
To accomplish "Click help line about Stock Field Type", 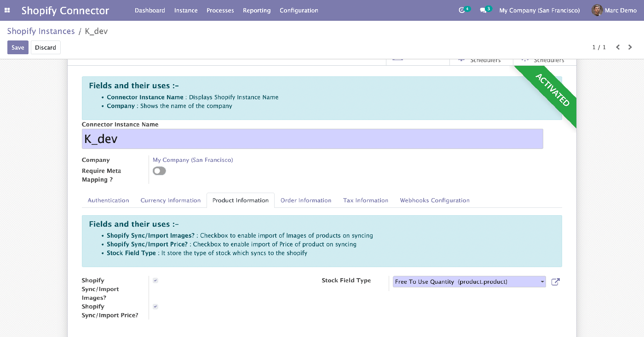I will (x=207, y=253).
